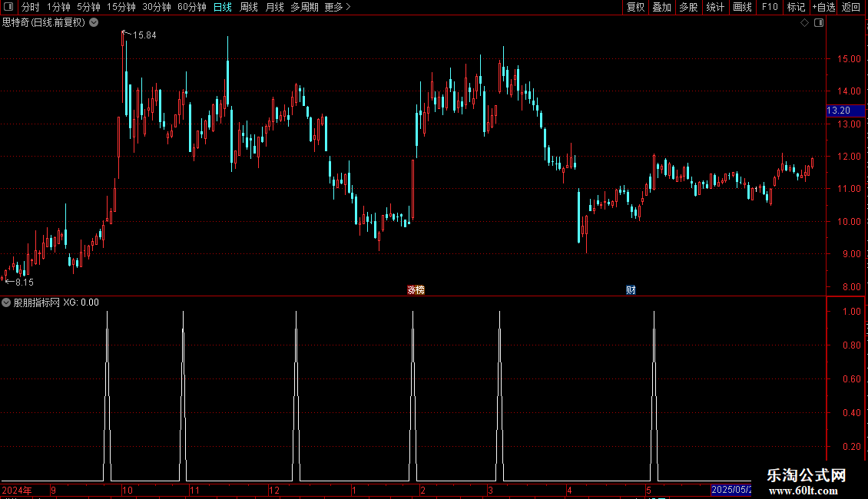Viewport: 868px width, 499px height.
Task: Click month 3 on the time axis
Action: (491, 490)
